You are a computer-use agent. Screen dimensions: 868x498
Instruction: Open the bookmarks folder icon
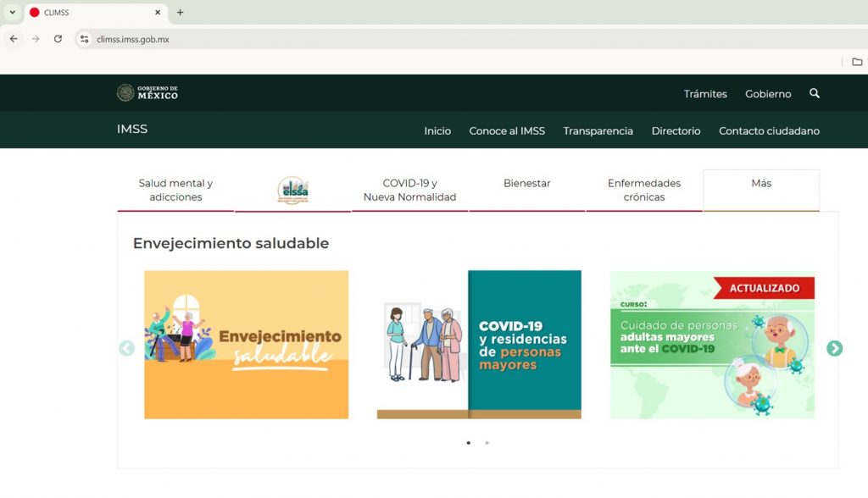857,62
